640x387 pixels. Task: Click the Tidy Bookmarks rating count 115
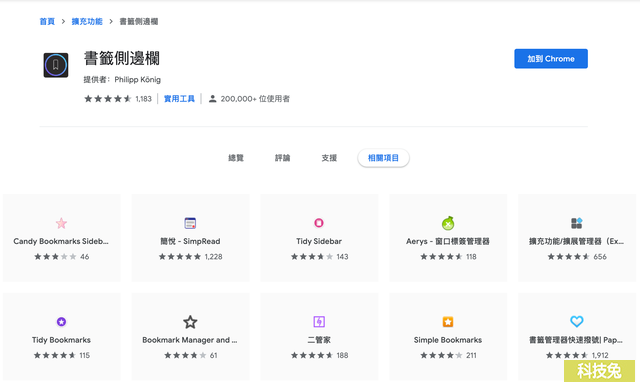84,356
